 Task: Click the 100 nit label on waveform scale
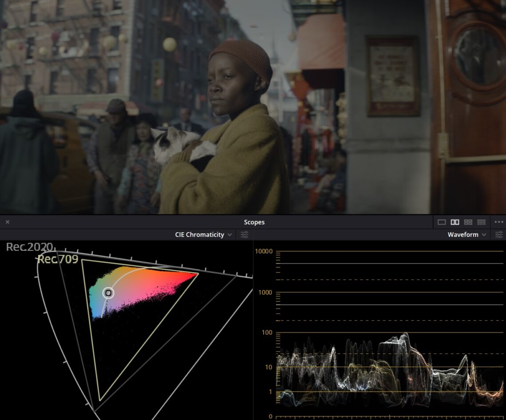pyautogui.click(x=267, y=333)
